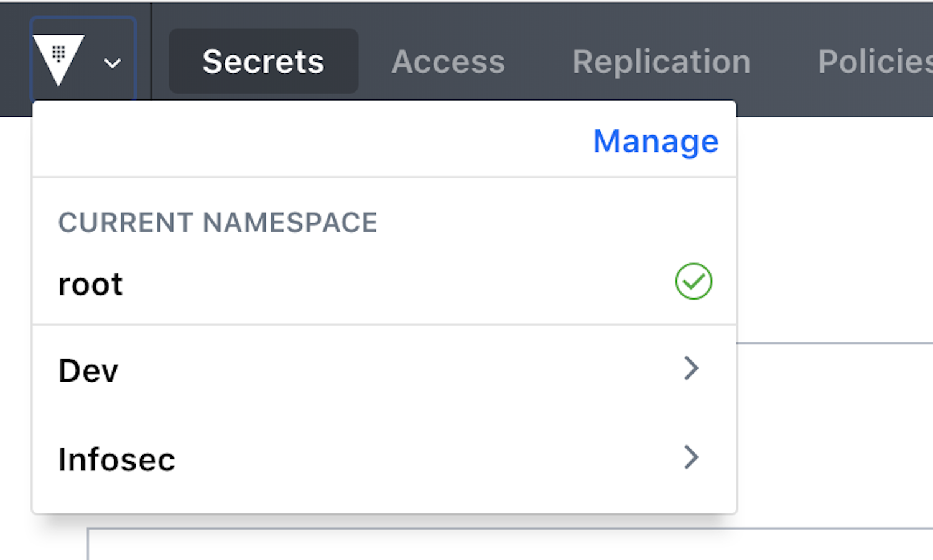Switch to the Secrets tab

pyautogui.click(x=263, y=61)
